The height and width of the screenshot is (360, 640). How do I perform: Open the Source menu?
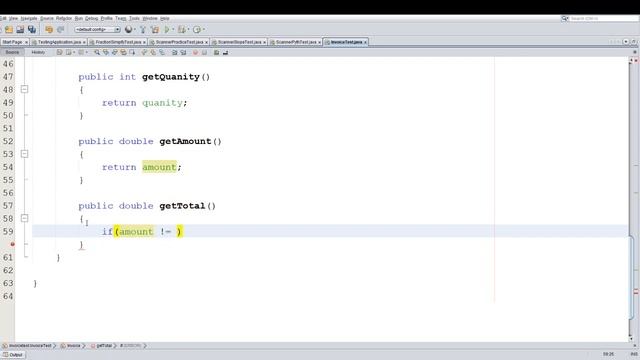click(47, 18)
